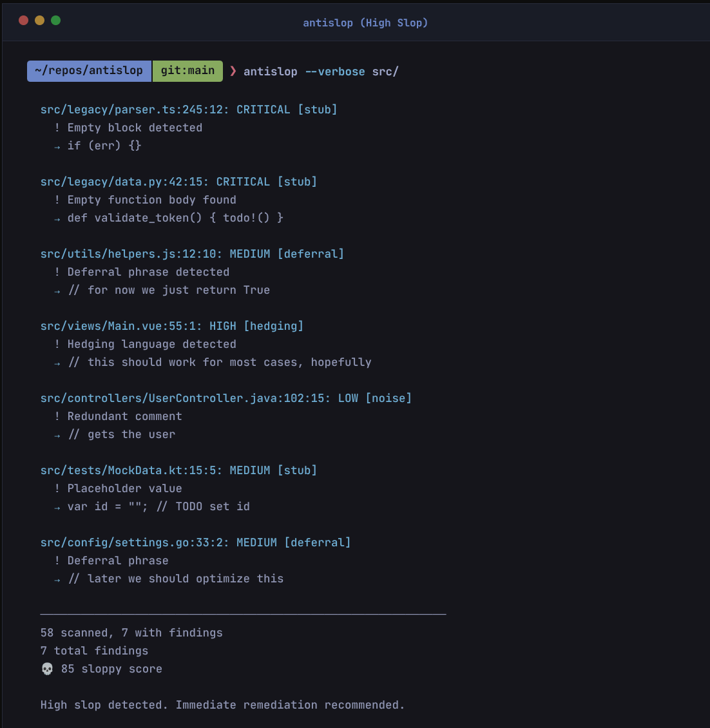
Task: Click the skull icon beside the sloppy score
Action: [x=46, y=669]
